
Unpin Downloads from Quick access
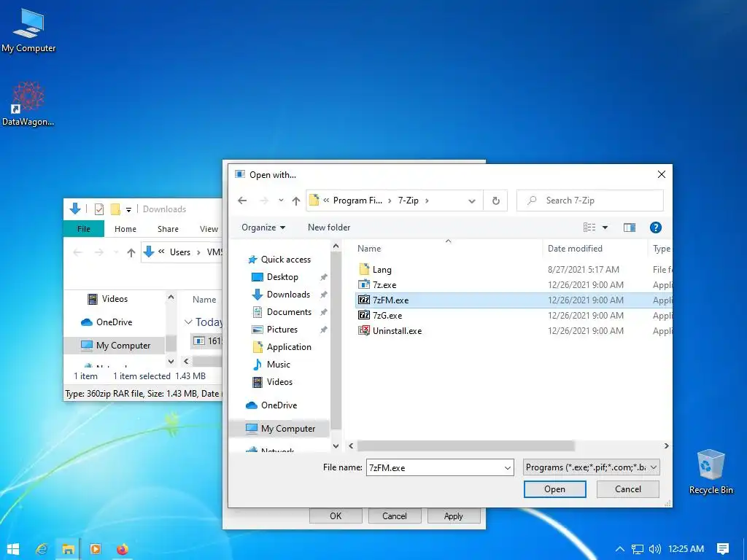click(323, 295)
